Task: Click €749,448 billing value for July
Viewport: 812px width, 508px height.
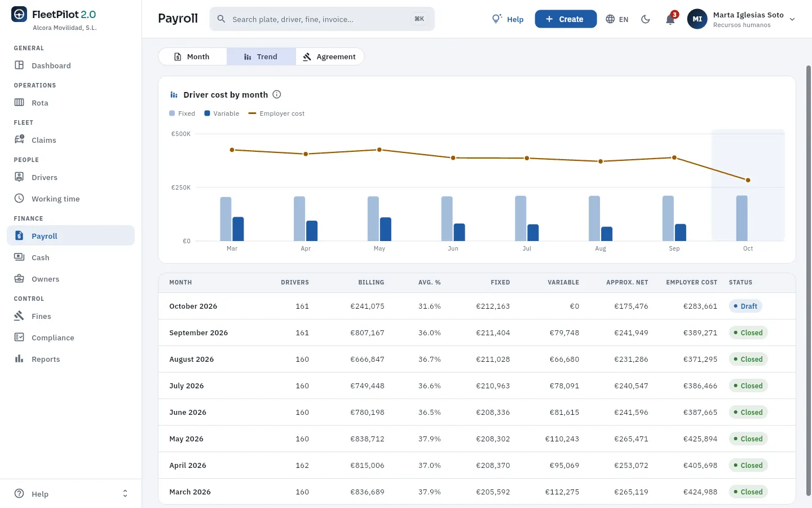Action: (368, 386)
